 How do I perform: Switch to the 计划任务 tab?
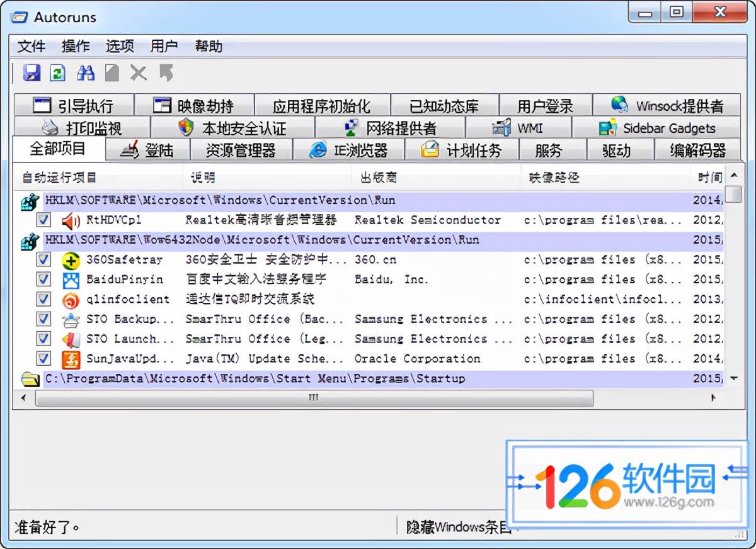(462, 150)
